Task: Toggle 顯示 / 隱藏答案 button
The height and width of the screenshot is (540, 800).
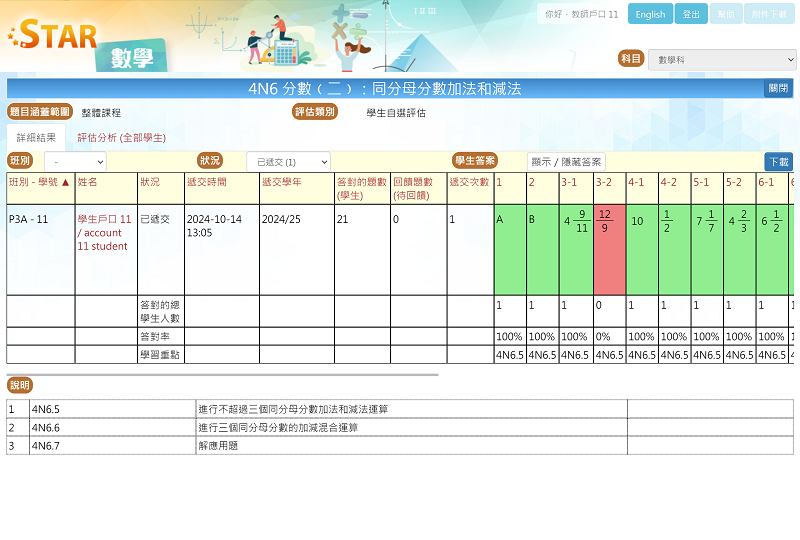Action: click(566, 162)
